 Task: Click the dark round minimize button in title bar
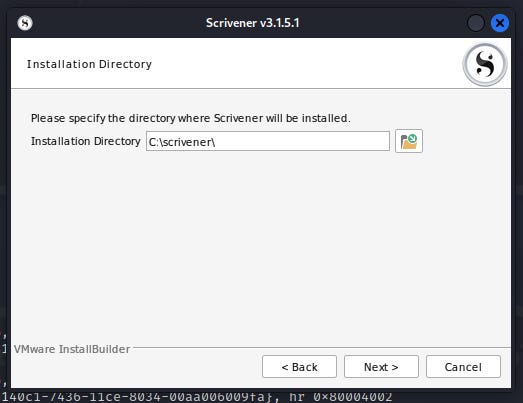[476, 23]
